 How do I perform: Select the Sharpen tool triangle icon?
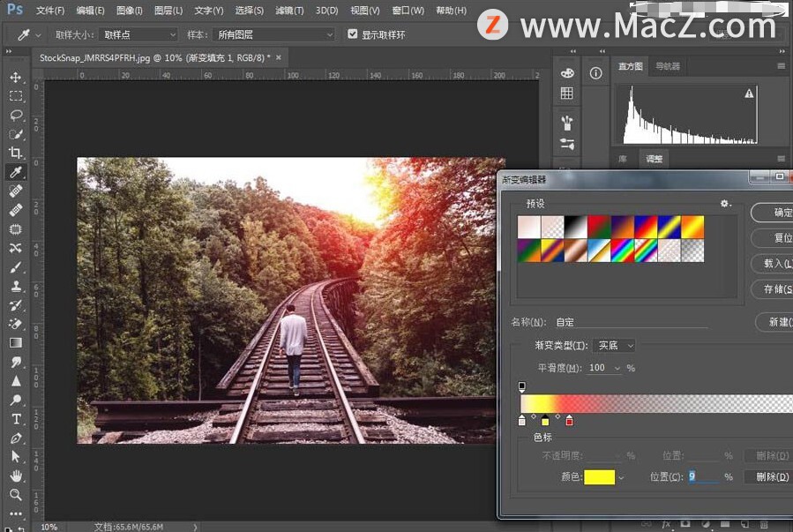pos(16,381)
